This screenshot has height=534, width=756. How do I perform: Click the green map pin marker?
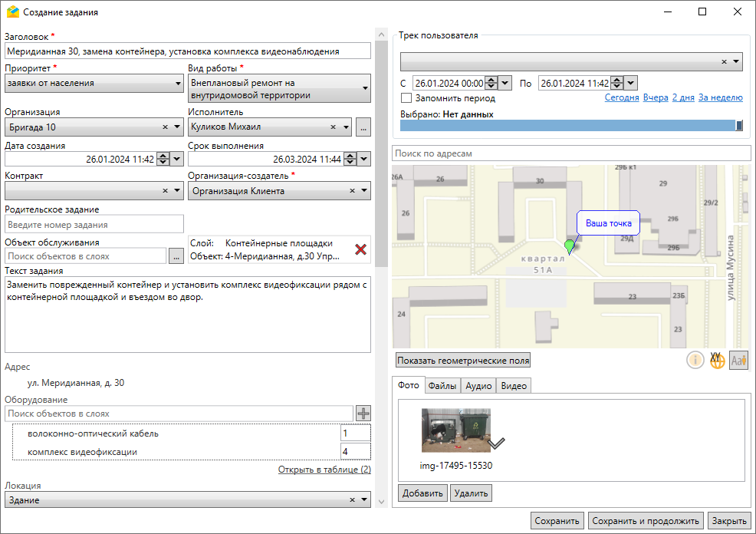(x=569, y=246)
